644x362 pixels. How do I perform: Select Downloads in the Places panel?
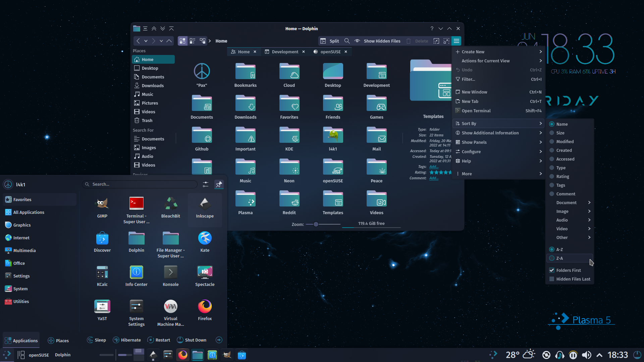(153, 85)
